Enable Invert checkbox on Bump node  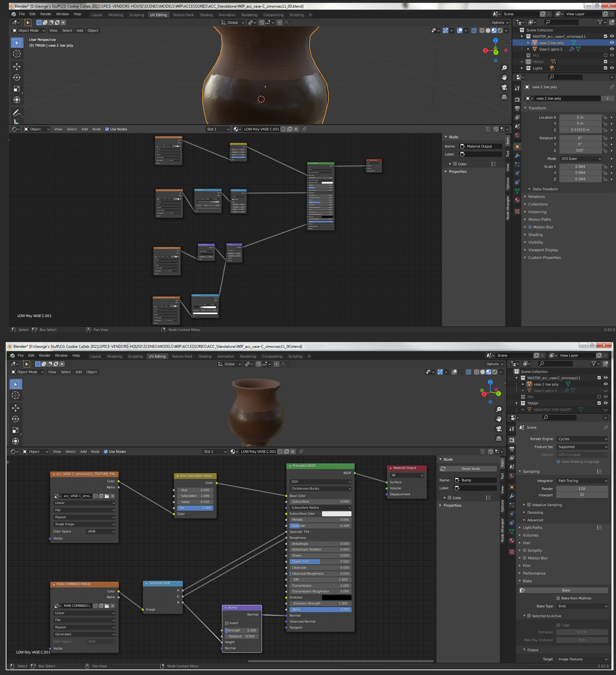(227, 623)
